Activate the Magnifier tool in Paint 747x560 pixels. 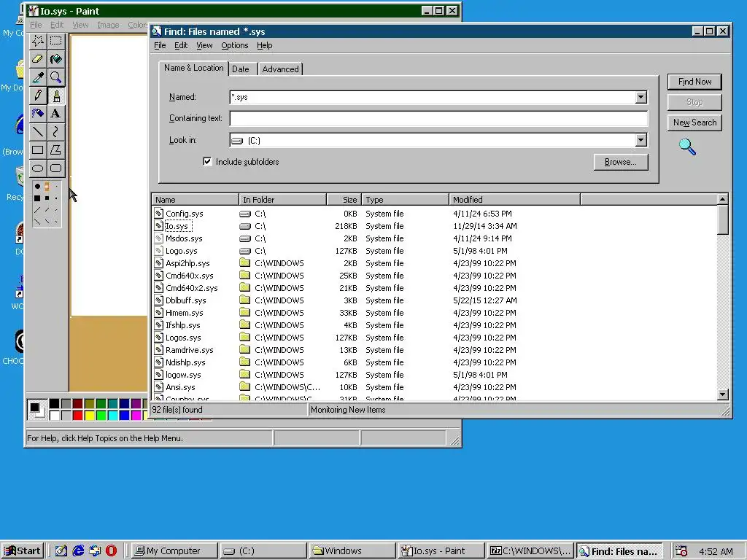(x=55, y=77)
